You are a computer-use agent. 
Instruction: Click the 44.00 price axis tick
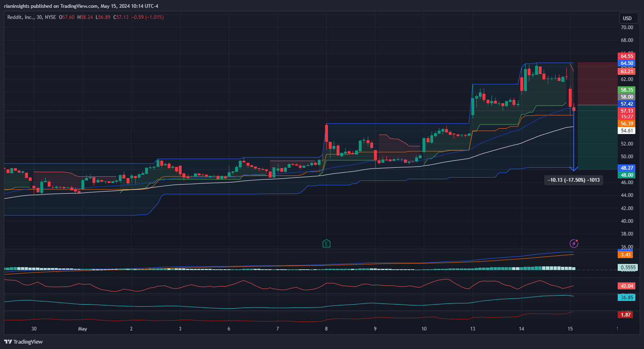pyautogui.click(x=627, y=195)
